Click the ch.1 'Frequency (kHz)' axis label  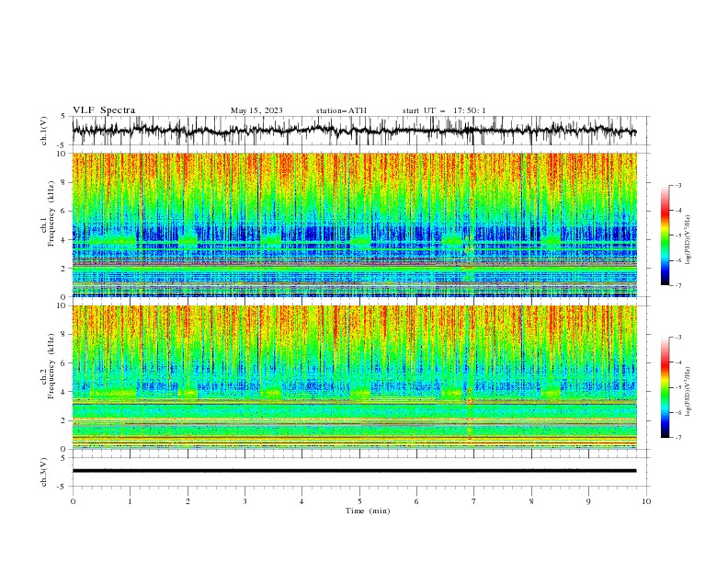(x=51, y=212)
